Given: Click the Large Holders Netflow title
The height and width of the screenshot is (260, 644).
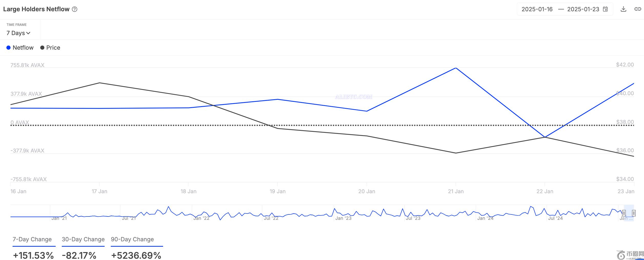Looking at the screenshot, I should (36, 9).
